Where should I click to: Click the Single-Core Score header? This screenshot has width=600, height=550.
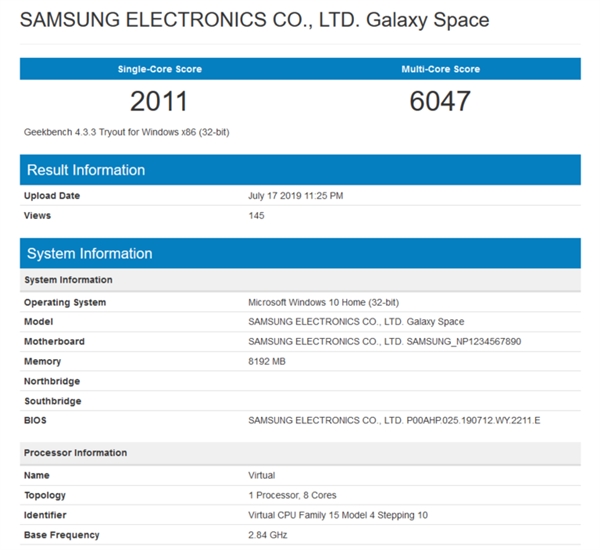158,69
